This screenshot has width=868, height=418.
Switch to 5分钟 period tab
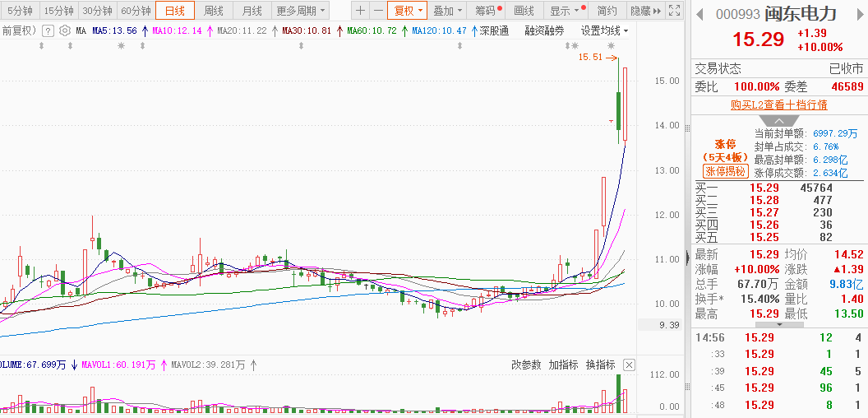point(21,10)
